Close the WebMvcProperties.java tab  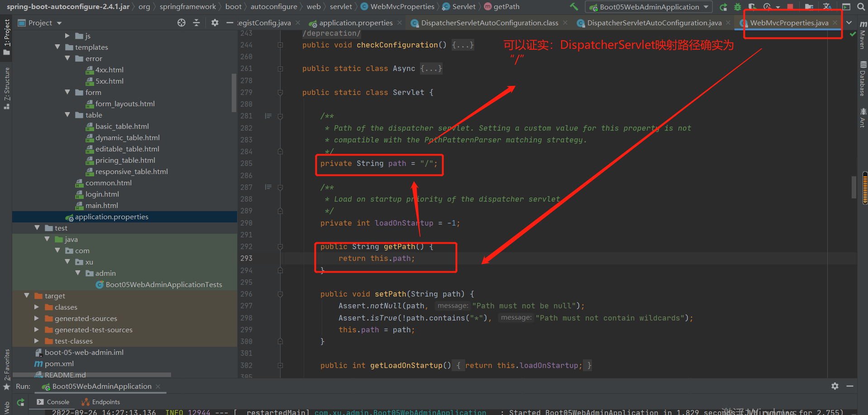pyautogui.click(x=835, y=23)
